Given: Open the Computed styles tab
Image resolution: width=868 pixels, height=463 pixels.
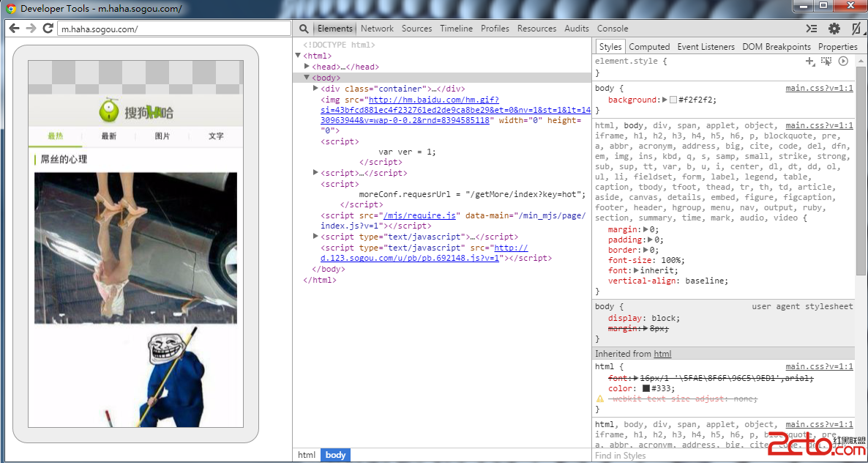Looking at the screenshot, I should coord(649,47).
